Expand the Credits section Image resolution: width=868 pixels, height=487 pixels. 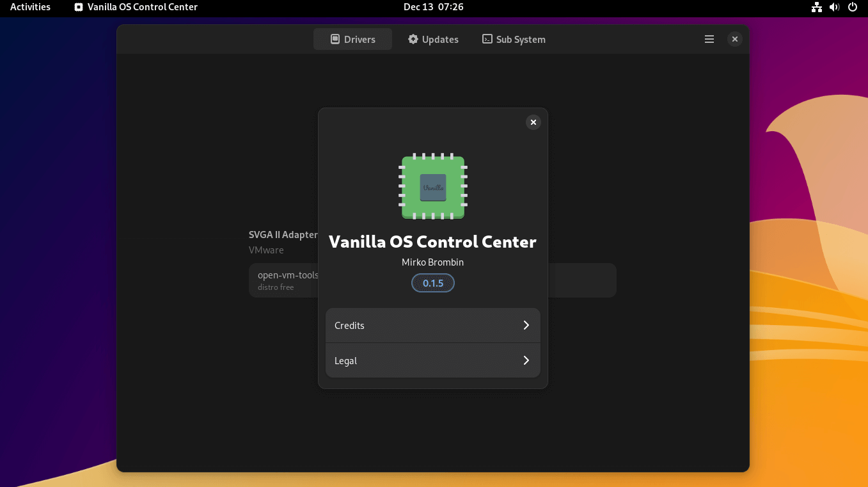[x=432, y=325]
